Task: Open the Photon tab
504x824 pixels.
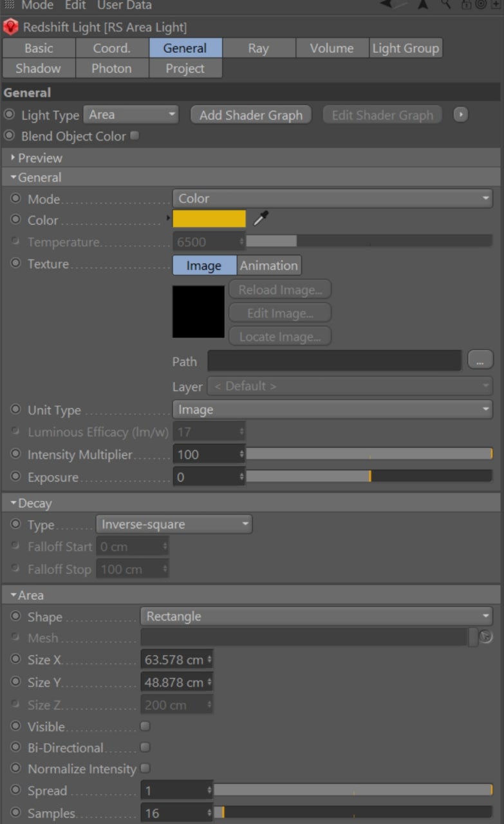Action: (x=112, y=68)
